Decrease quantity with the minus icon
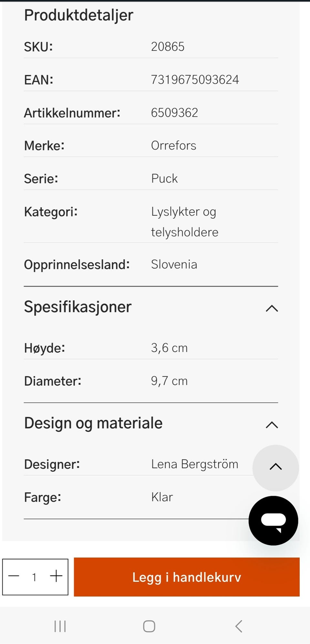The image size is (310, 644). click(x=14, y=576)
